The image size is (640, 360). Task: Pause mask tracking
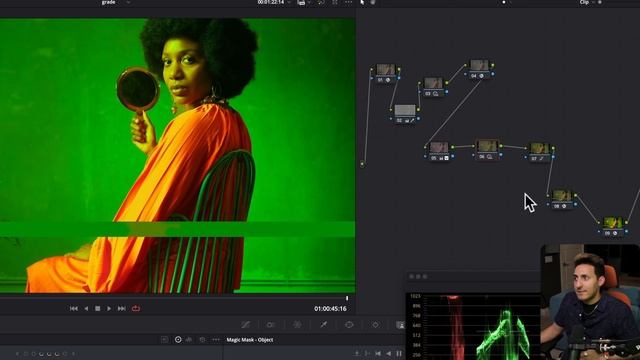399,353
